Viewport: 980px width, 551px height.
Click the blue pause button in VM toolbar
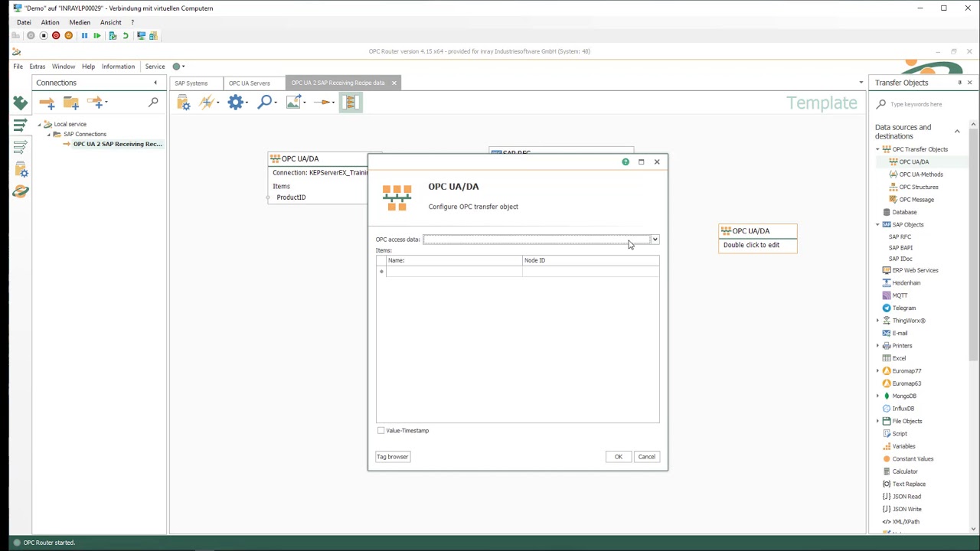tap(84, 36)
